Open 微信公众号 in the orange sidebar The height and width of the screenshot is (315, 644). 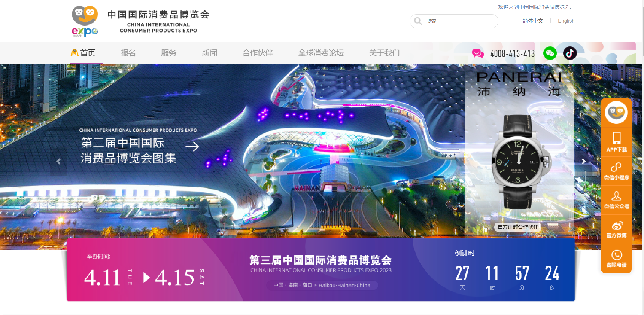pyautogui.click(x=617, y=200)
